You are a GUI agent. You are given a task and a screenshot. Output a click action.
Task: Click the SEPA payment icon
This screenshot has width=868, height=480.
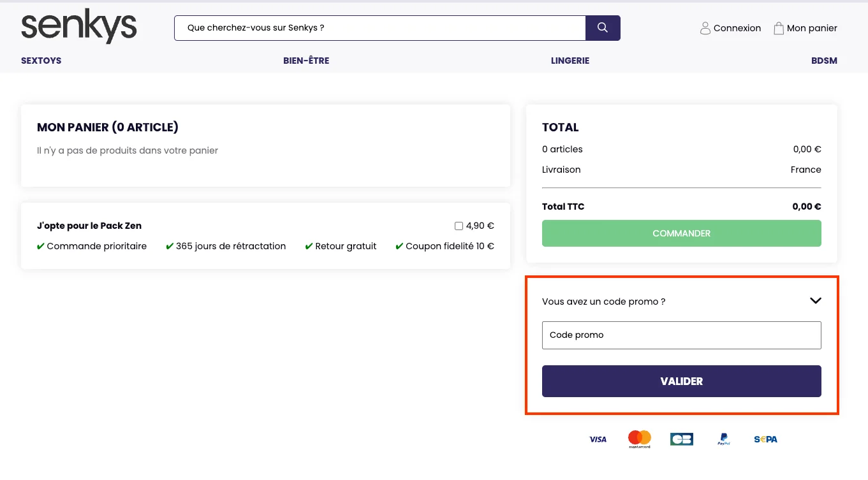click(765, 439)
